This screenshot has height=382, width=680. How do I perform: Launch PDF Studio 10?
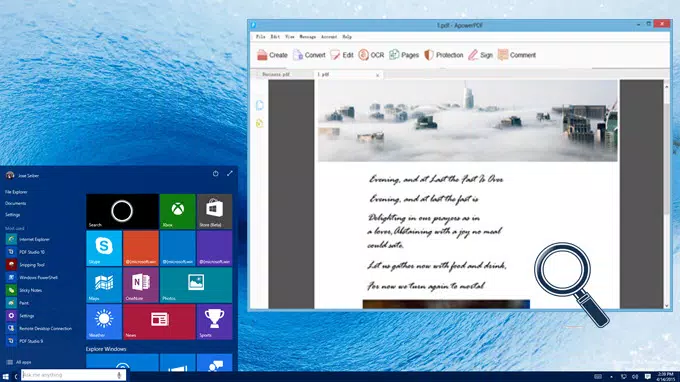coord(26,252)
